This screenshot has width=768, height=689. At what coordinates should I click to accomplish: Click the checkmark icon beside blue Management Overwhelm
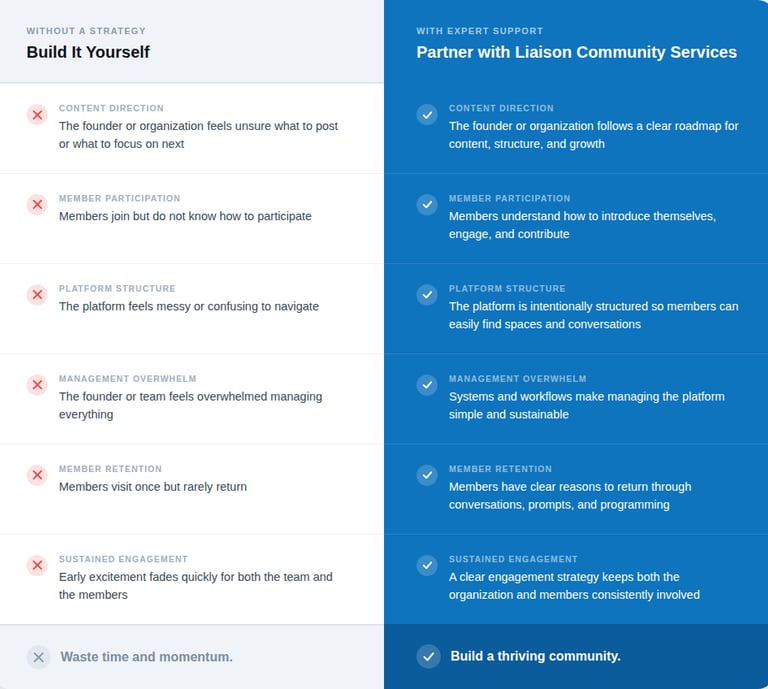(x=427, y=385)
